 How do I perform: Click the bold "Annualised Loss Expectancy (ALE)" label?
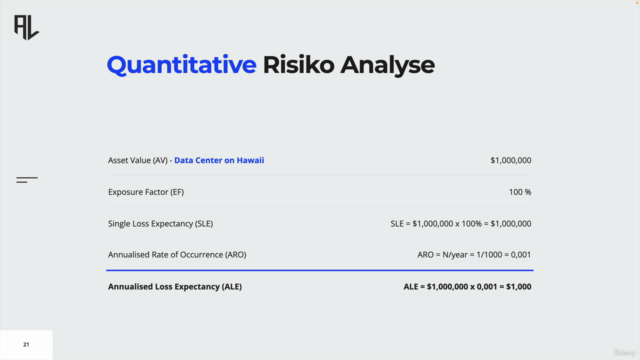[x=175, y=287]
